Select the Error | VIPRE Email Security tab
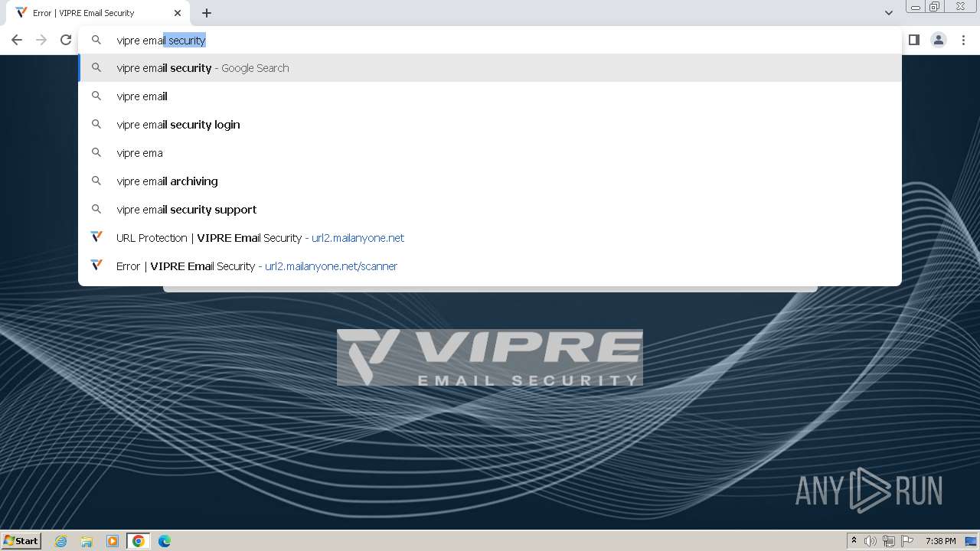 click(98, 13)
